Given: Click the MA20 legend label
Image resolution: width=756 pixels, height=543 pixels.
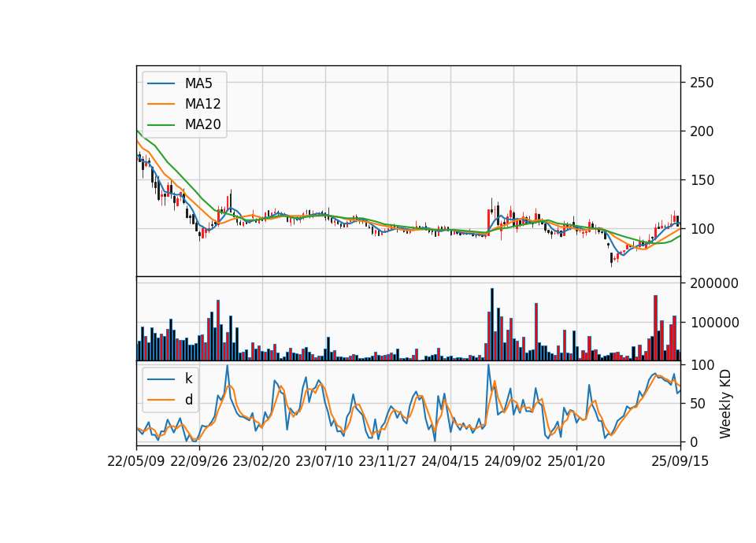Looking at the screenshot, I should point(202,124).
